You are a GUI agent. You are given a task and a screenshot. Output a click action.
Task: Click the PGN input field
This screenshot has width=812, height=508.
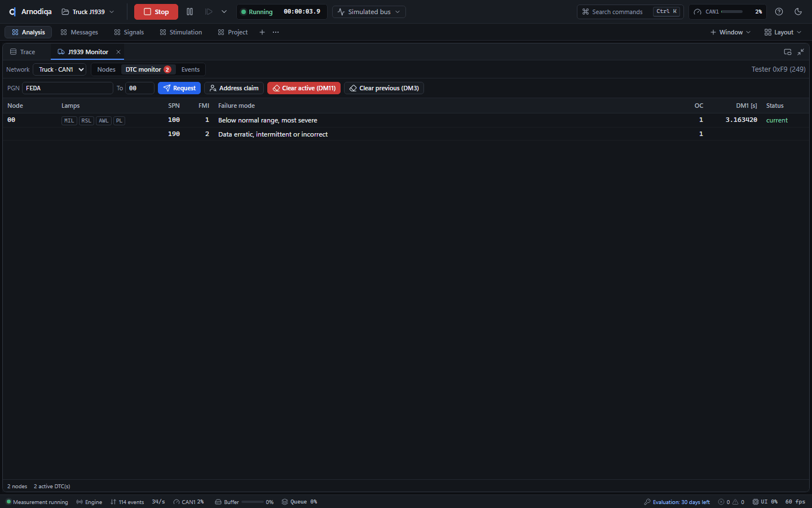68,88
